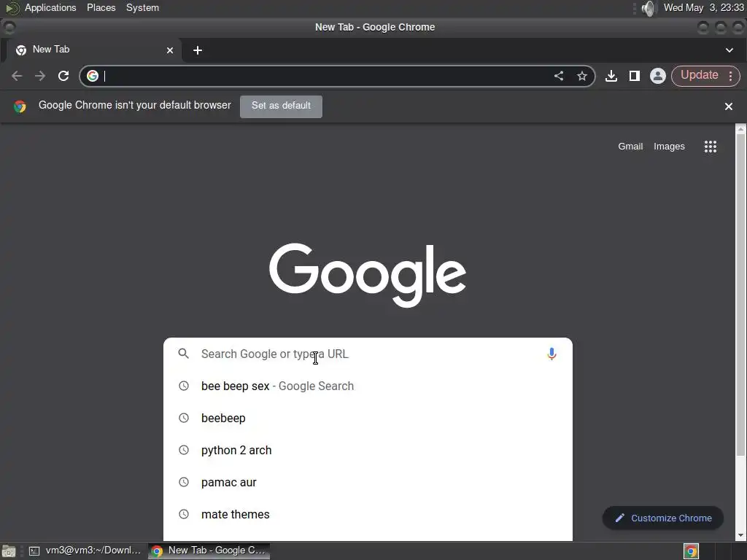
Task: Click the clock icon beside 'beebeep'
Action: click(x=184, y=418)
